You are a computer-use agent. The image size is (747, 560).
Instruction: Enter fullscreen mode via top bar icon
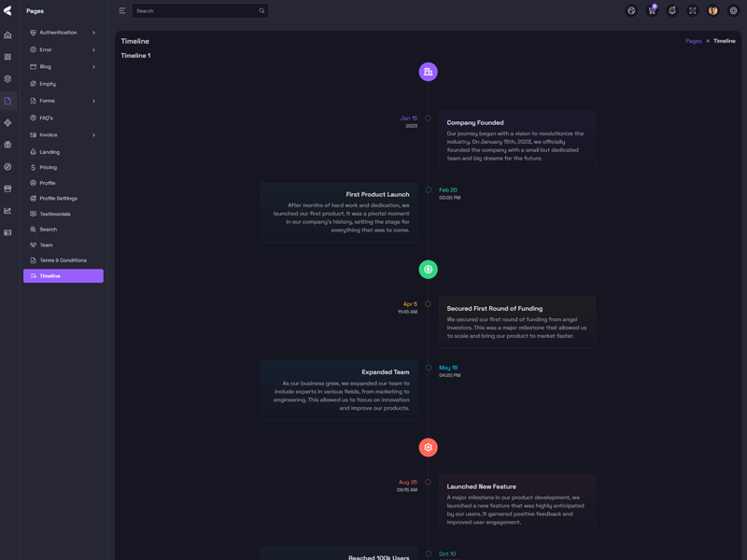click(x=693, y=11)
